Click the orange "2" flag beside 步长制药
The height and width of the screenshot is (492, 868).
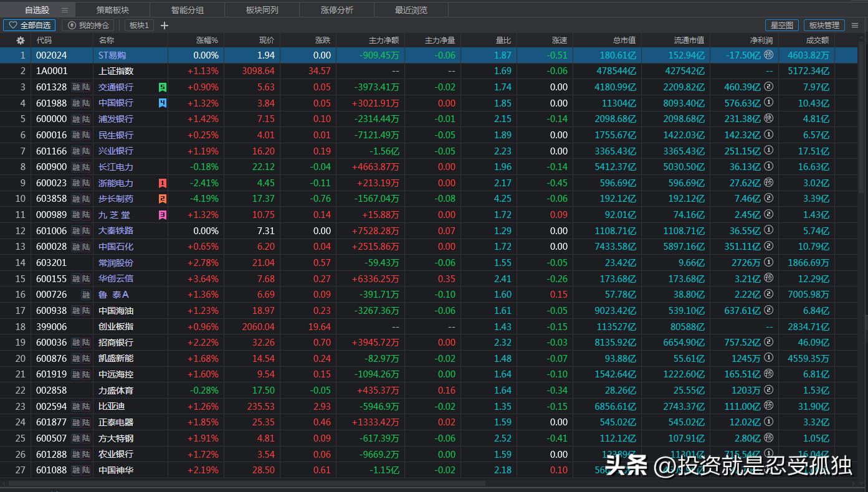(162, 199)
